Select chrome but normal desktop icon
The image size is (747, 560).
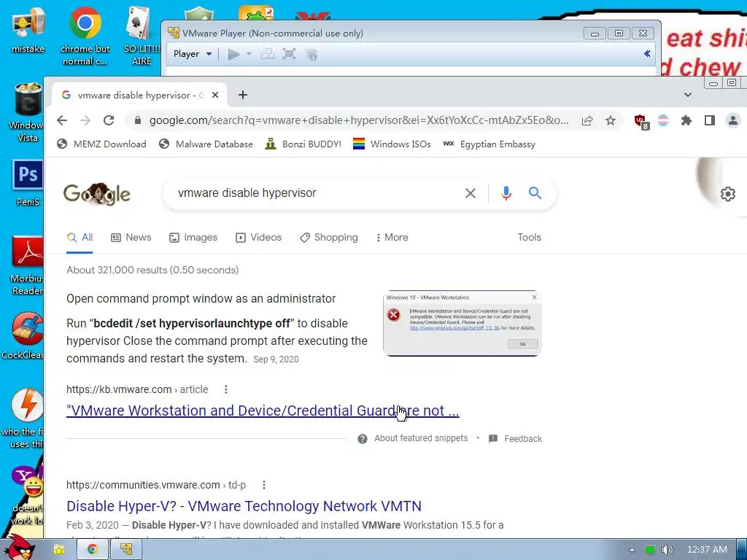point(85,36)
